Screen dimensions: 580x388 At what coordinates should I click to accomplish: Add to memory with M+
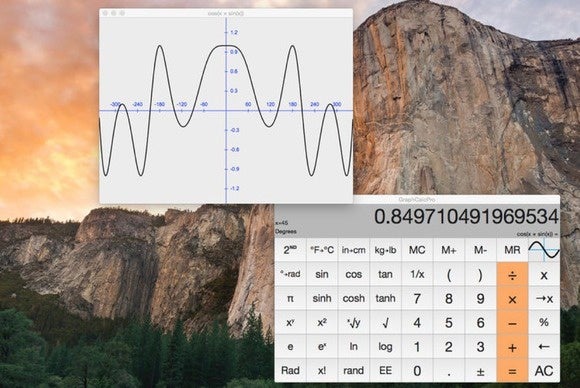click(449, 250)
